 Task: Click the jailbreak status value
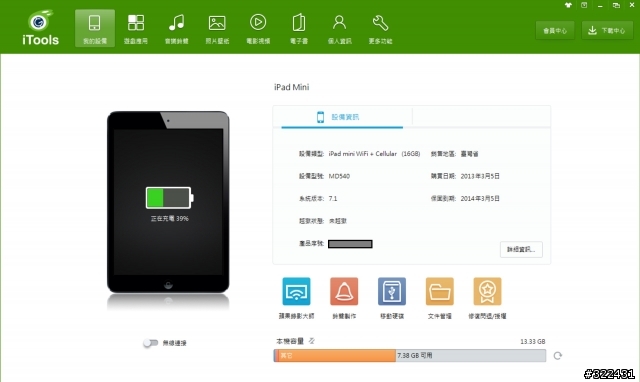338,221
